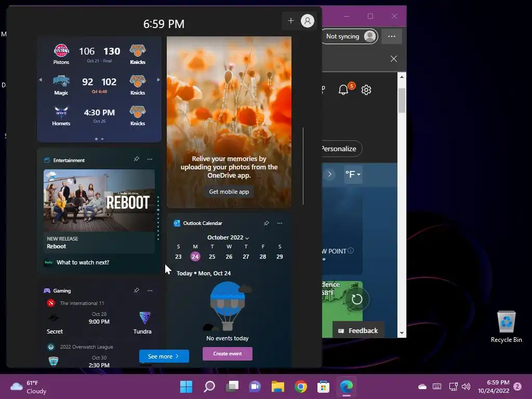Open Entertainment widget more options
Image resolution: width=532 pixels, height=399 pixels.
pos(150,159)
